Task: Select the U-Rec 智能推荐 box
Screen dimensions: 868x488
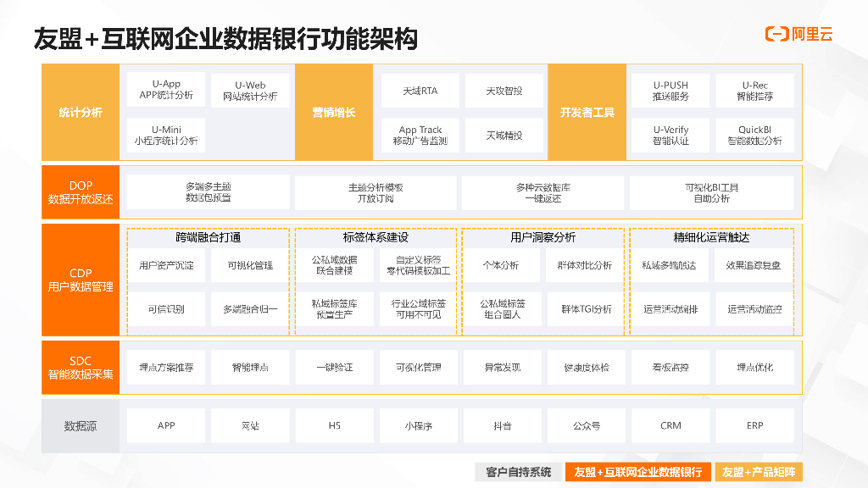Action: (755, 91)
